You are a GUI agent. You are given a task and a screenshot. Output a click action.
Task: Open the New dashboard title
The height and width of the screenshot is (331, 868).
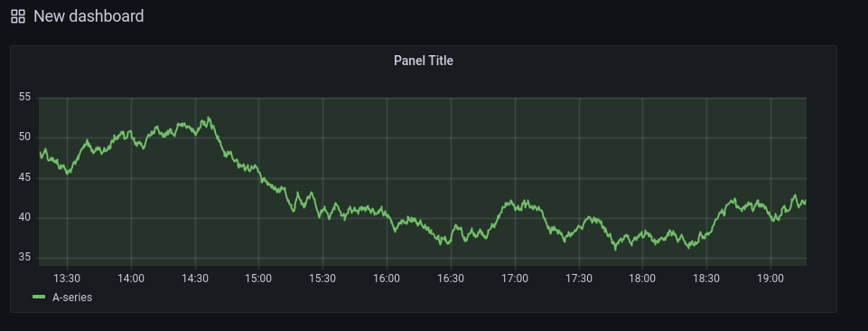point(89,16)
